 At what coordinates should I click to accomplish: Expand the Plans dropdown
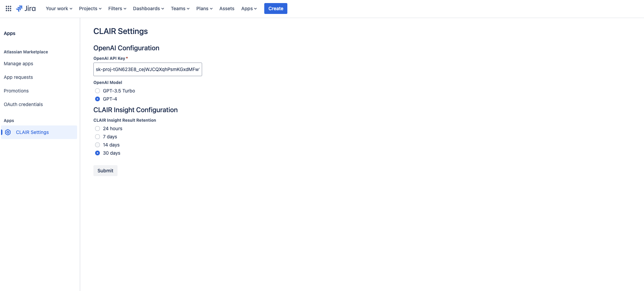click(204, 8)
